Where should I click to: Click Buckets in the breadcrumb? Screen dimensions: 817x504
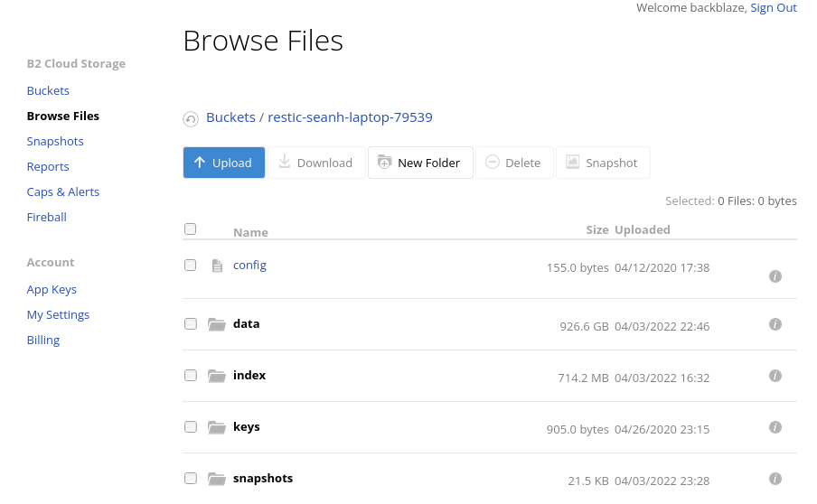pyautogui.click(x=230, y=117)
